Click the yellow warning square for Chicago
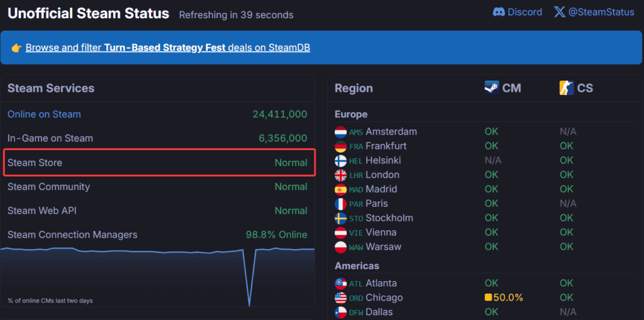The height and width of the screenshot is (320, 644). coord(488,297)
